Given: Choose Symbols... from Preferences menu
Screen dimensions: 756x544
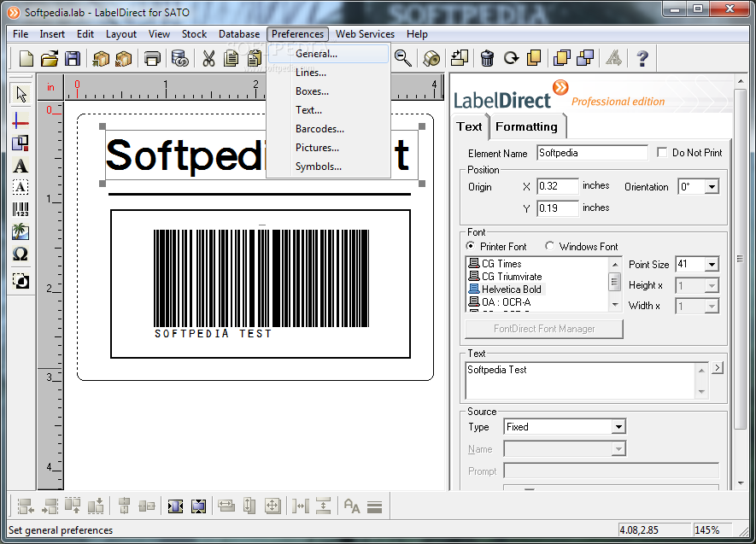Looking at the screenshot, I should tap(328, 167).
